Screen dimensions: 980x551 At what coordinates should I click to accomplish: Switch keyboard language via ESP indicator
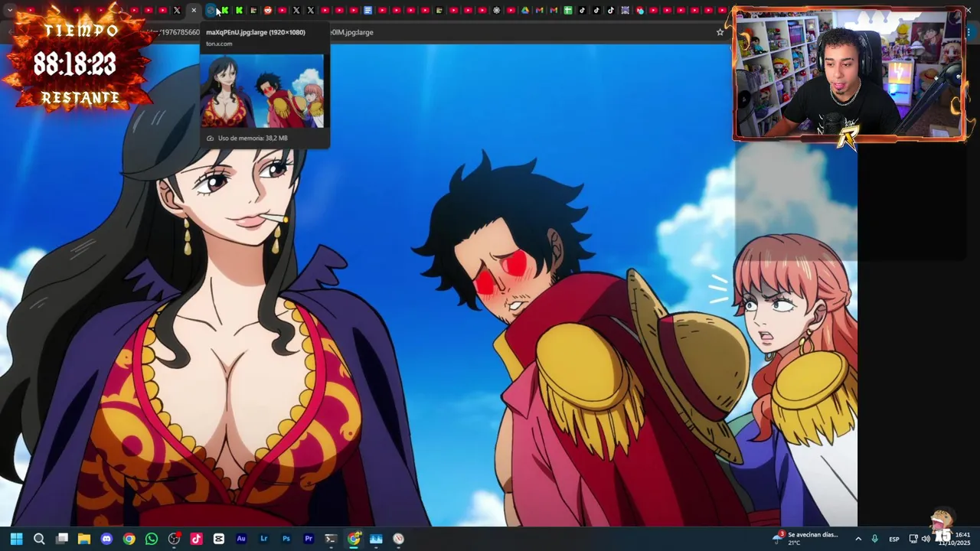[x=893, y=540]
